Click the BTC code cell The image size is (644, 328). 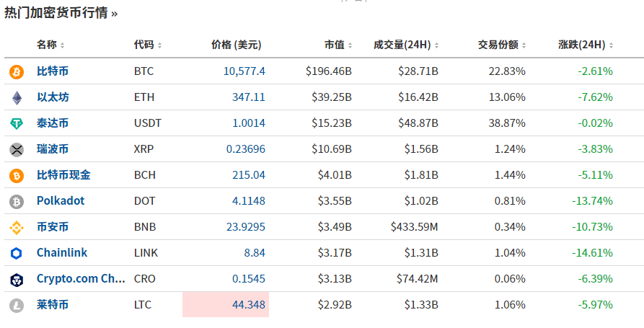click(x=144, y=71)
